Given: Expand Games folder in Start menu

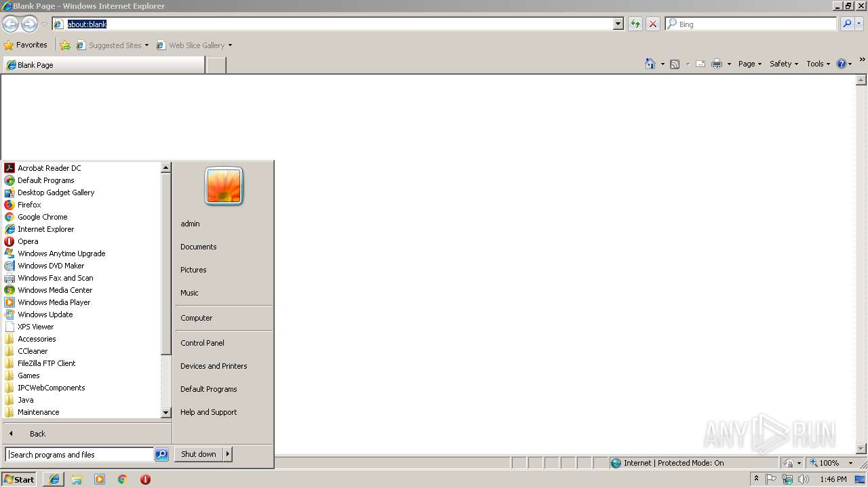Looking at the screenshot, I should pos(28,375).
